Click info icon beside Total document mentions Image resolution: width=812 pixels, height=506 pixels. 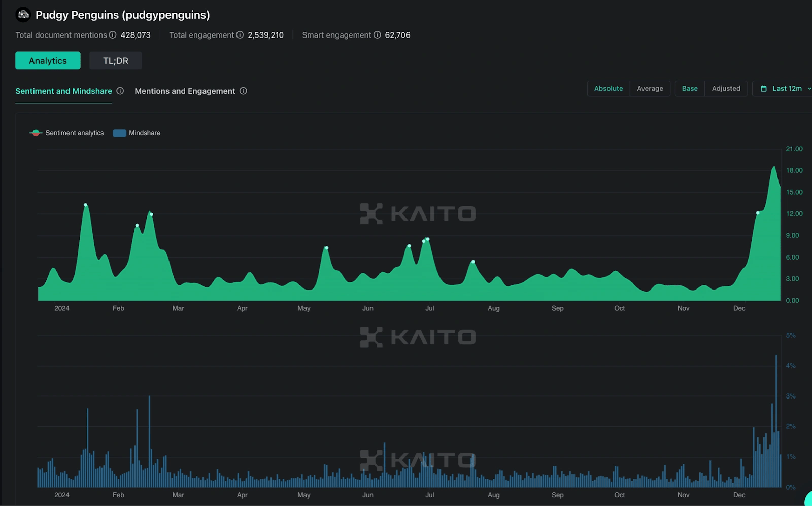coord(113,35)
